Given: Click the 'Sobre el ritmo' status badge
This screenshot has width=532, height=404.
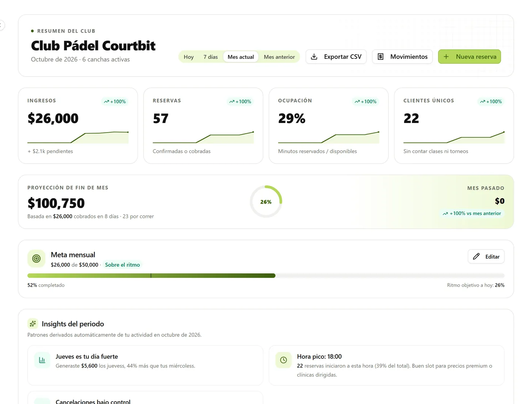Looking at the screenshot, I should click(122, 265).
